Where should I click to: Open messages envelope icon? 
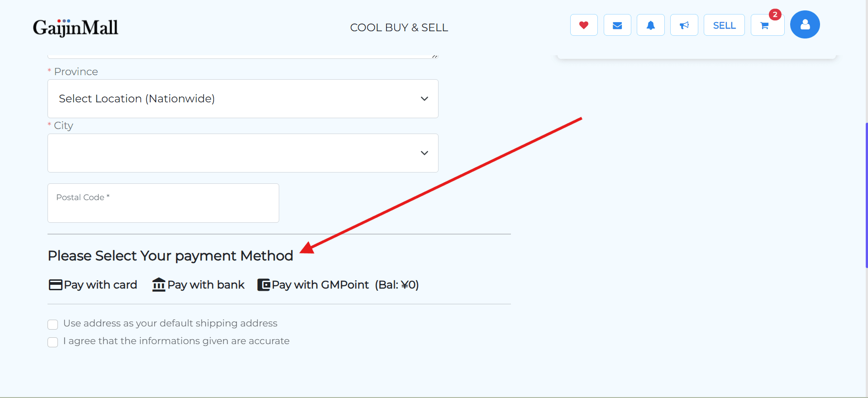point(617,25)
